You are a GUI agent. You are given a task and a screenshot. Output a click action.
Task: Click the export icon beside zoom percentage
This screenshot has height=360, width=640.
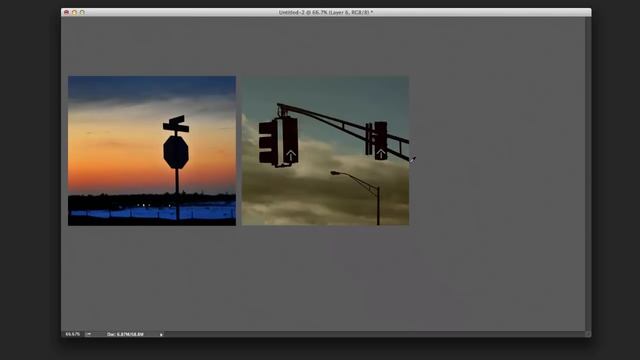click(x=88, y=334)
